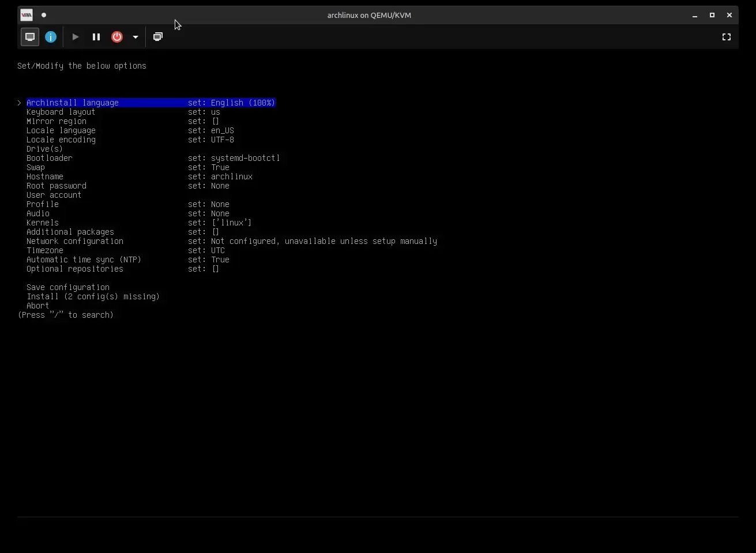Open the Network configuration entry
The width and height of the screenshot is (756, 553).
[74, 241]
